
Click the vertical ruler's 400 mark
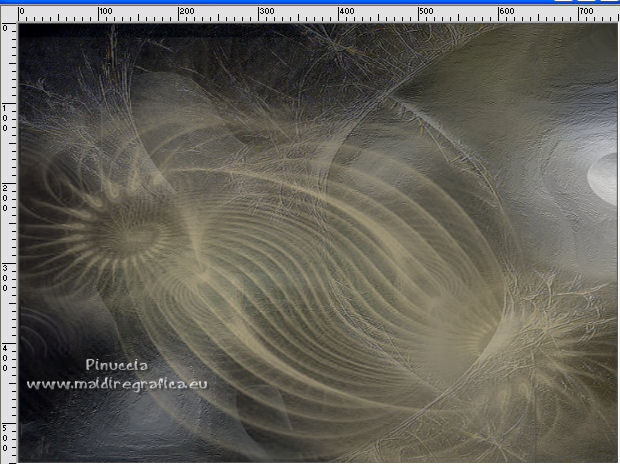click(x=5, y=358)
